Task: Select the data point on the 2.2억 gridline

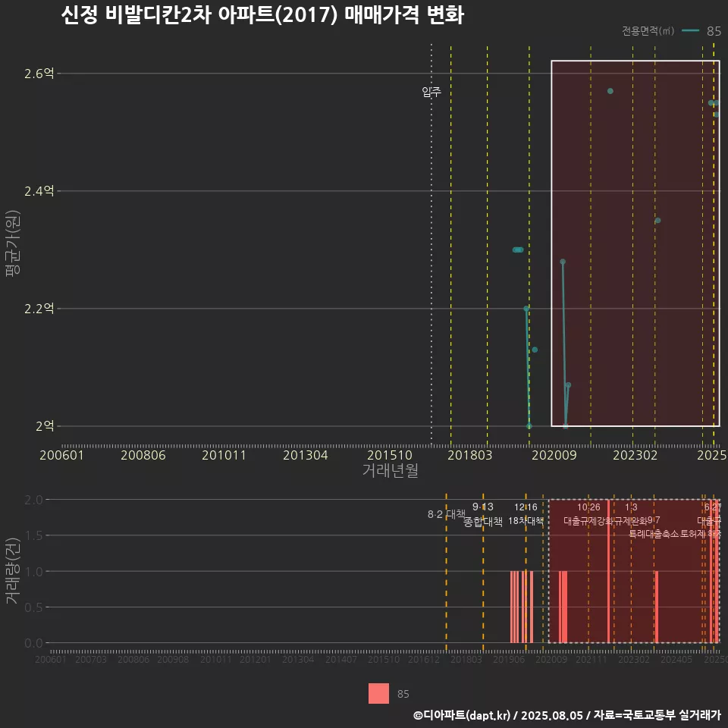Action: pos(526,309)
